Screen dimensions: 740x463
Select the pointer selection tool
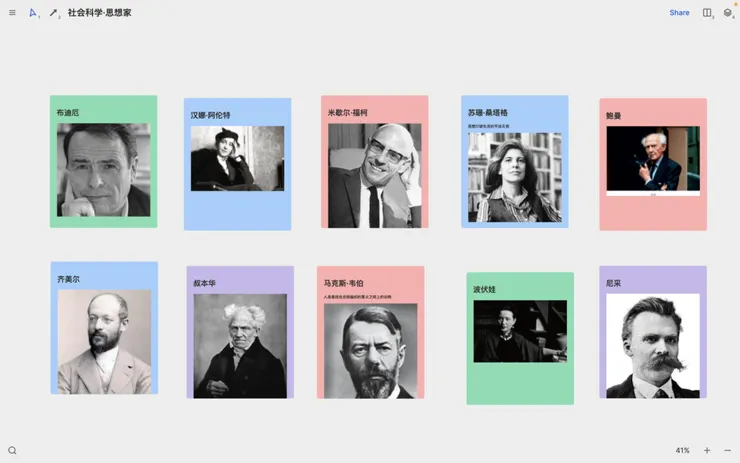click(33, 13)
